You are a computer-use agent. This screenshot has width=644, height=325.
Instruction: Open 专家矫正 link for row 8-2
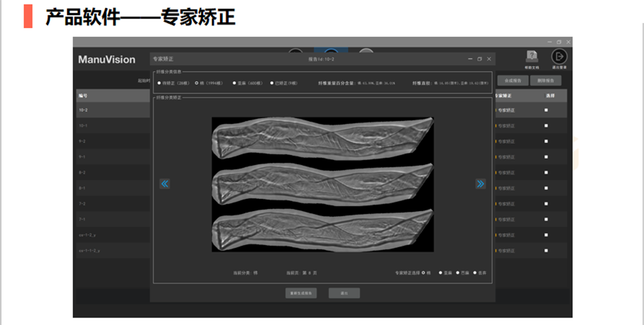(506, 173)
